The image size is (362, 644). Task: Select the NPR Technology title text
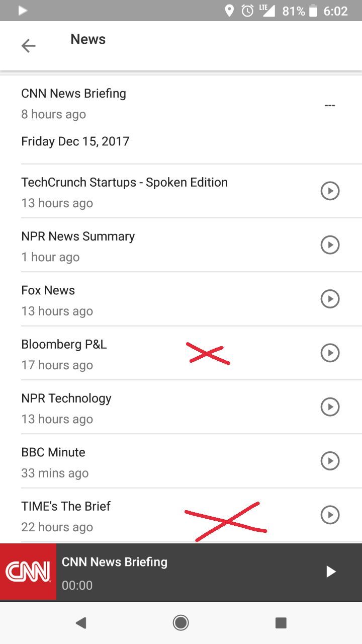pyautogui.click(x=66, y=398)
